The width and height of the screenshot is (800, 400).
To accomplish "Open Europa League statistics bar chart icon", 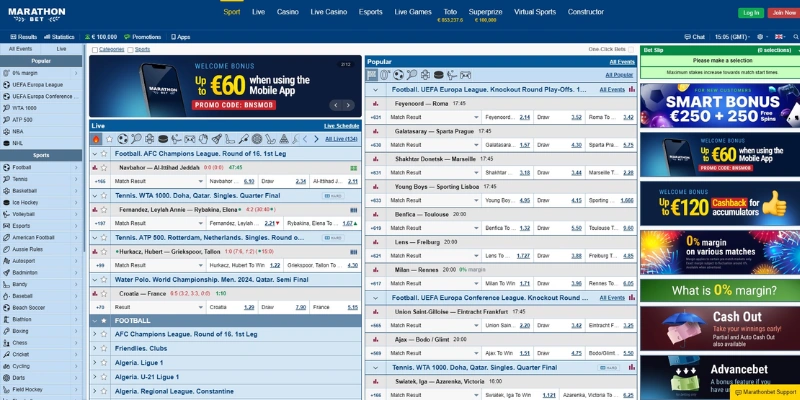I will (632, 89).
